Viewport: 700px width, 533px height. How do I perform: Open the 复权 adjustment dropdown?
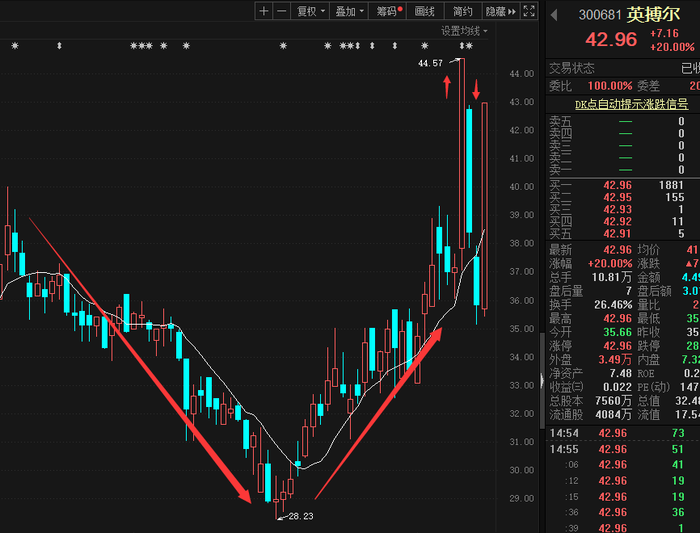(x=310, y=11)
